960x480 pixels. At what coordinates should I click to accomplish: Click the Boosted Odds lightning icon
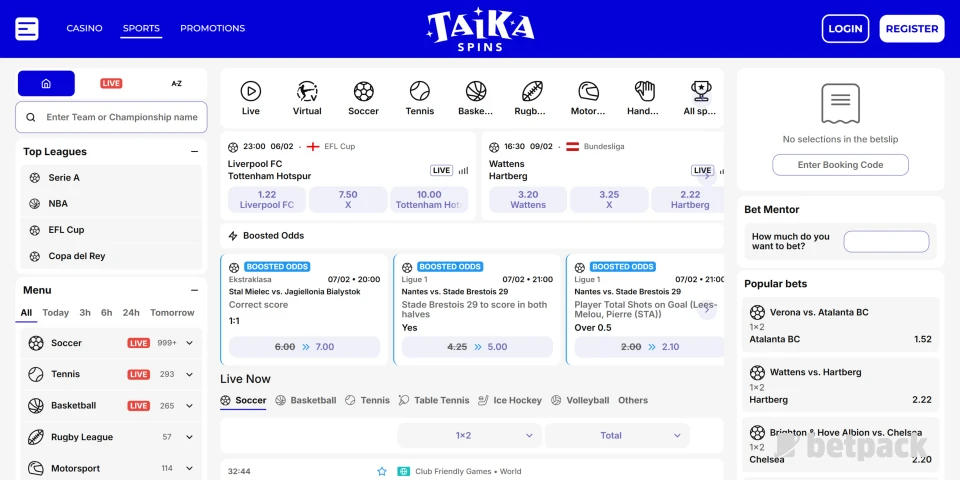pos(233,236)
